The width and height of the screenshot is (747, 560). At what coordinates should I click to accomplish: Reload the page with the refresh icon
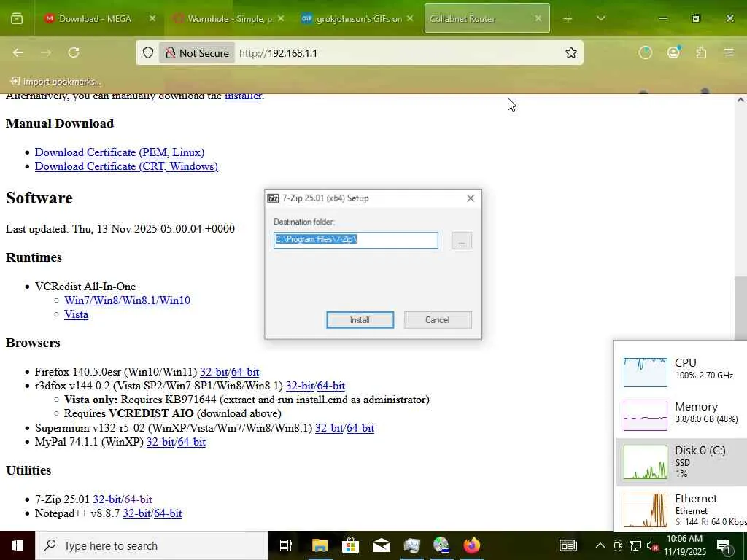(74, 52)
